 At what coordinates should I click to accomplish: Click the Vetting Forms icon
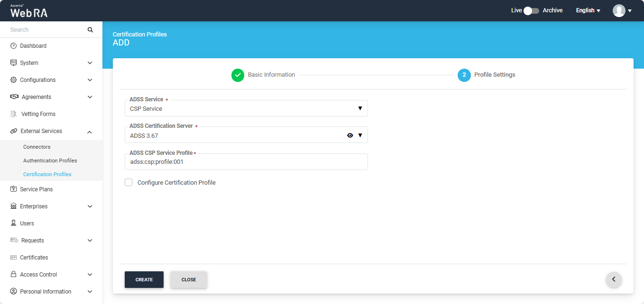[x=13, y=114]
